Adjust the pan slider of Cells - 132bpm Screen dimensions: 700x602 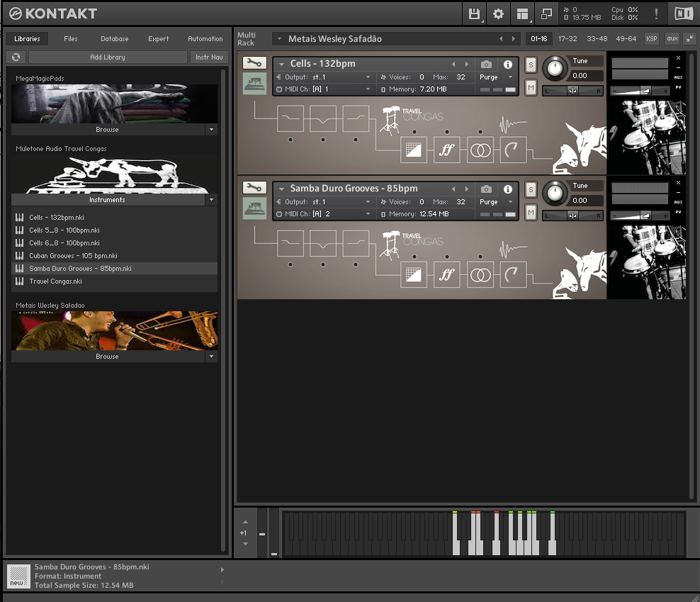point(572,91)
